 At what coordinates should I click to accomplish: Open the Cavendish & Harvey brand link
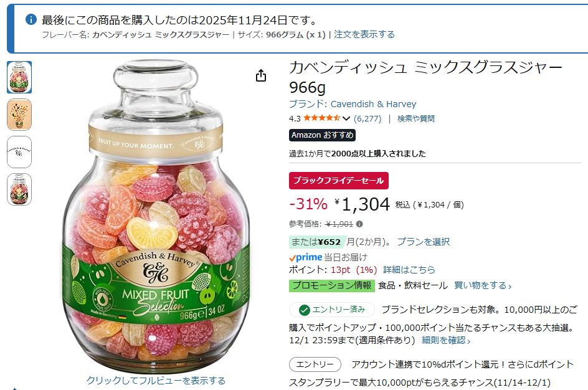click(x=372, y=104)
